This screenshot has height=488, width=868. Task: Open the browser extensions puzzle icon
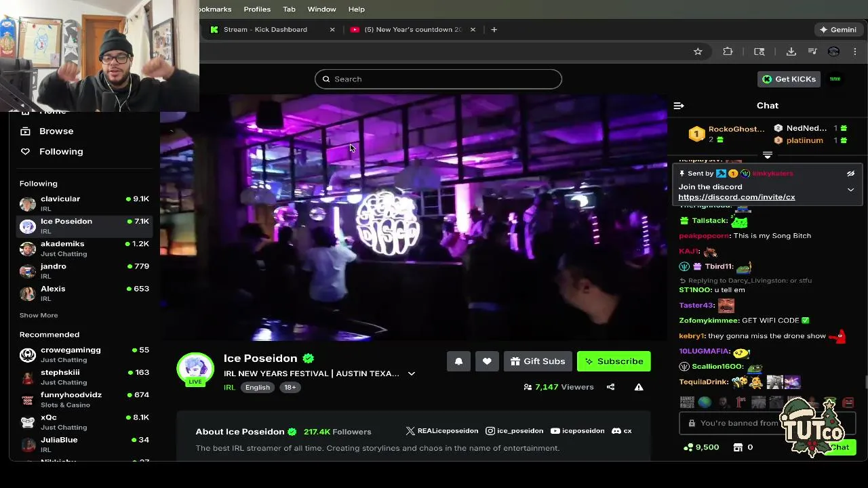coord(728,52)
